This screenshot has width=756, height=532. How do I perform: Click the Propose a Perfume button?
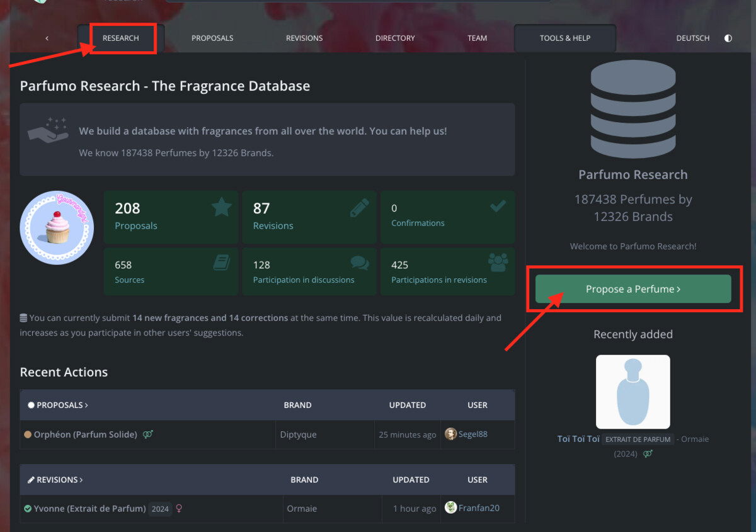(633, 289)
